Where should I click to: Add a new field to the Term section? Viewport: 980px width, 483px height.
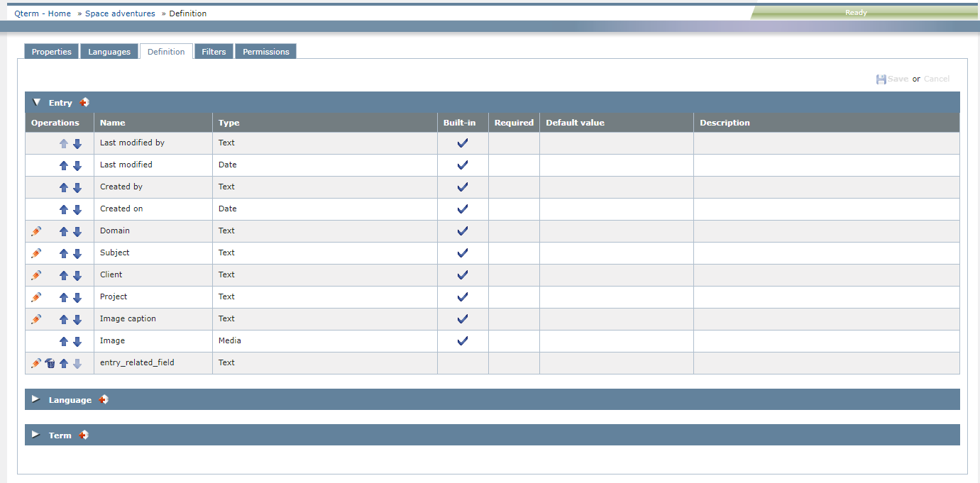click(x=84, y=435)
